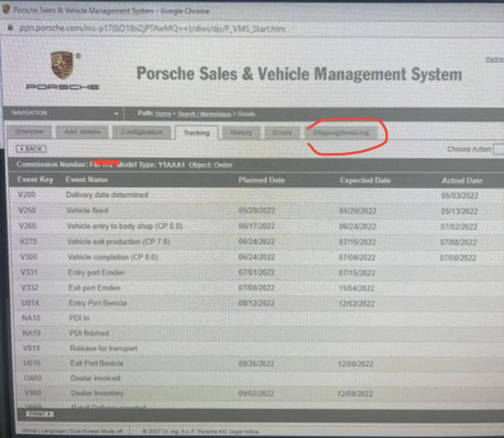504x438 pixels.
Task: Open the Configuration tab
Action: click(x=142, y=132)
